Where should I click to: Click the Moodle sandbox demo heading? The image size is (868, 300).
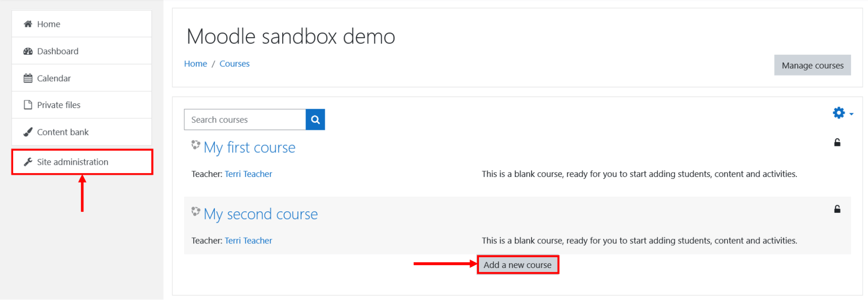[291, 37]
